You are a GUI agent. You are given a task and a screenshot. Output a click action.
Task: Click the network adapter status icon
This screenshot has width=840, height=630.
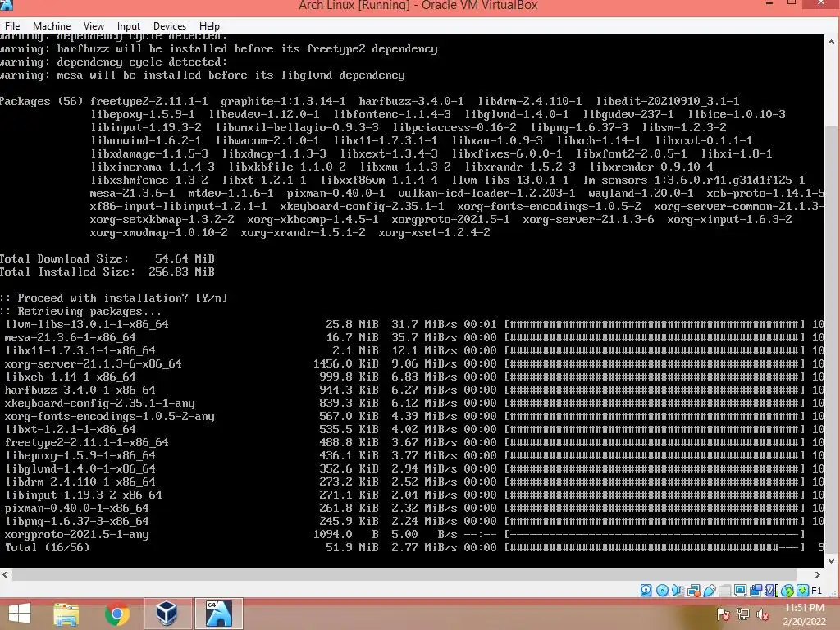pos(694,591)
